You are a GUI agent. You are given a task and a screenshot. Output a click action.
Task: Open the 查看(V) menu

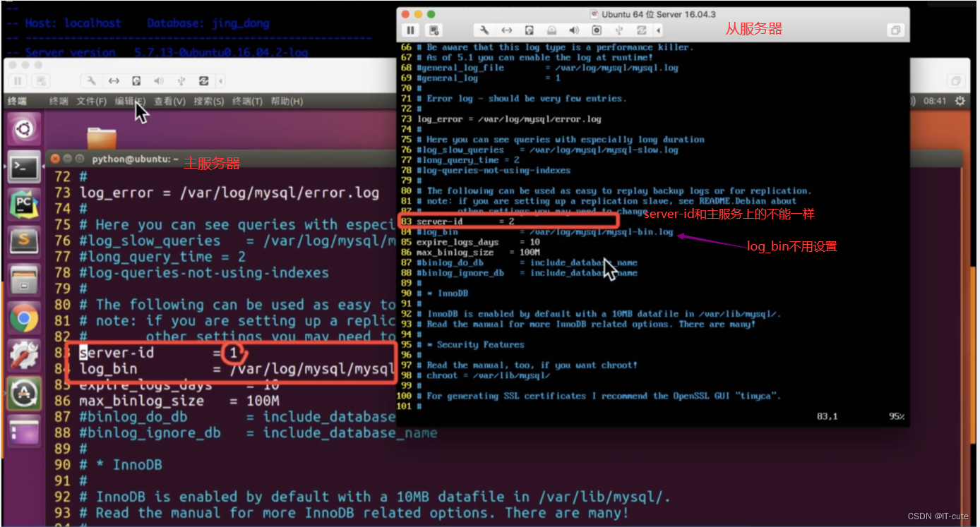pos(169,102)
